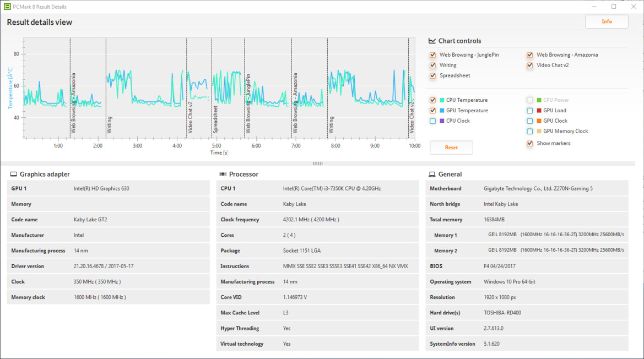Image resolution: width=644 pixels, height=359 pixels.
Task: Select the 16384MB total memory value
Action: pyautogui.click(x=494, y=220)
